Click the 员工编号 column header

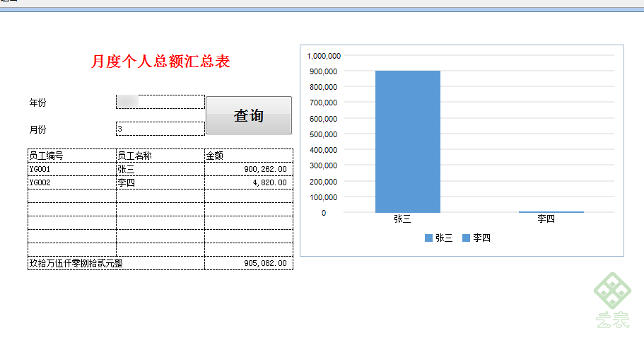coord(72,156)
